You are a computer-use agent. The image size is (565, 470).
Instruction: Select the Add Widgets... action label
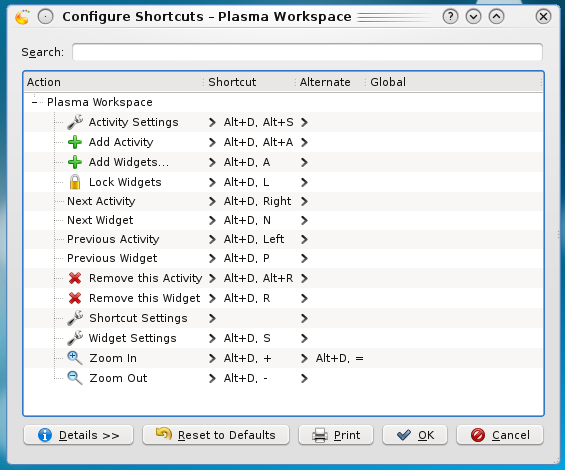pyautogui.click(x=129, y=162)
